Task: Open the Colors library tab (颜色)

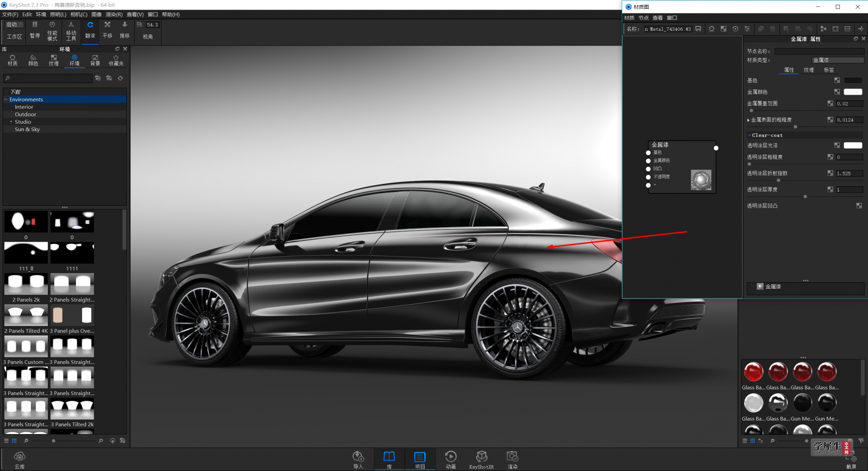Action: (33, 60)
